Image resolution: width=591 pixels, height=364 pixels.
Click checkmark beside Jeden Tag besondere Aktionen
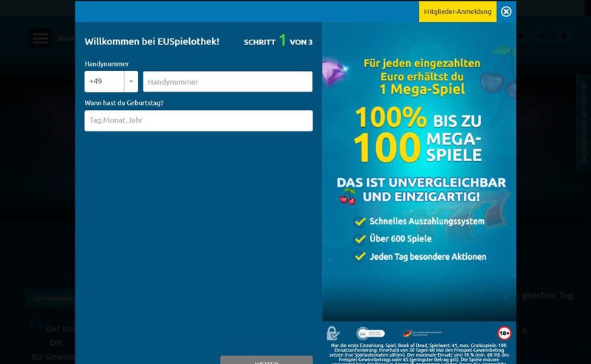click(x=360, y=256)
